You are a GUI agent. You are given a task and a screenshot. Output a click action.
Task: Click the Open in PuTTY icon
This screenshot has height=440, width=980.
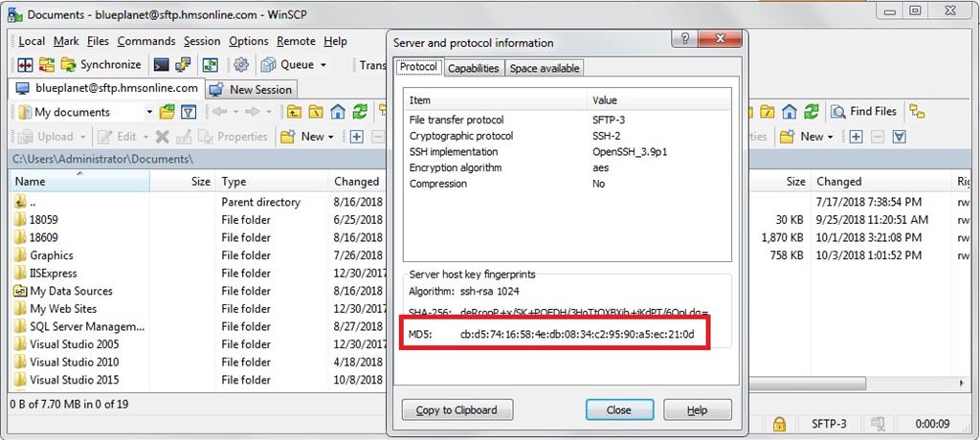183,64
